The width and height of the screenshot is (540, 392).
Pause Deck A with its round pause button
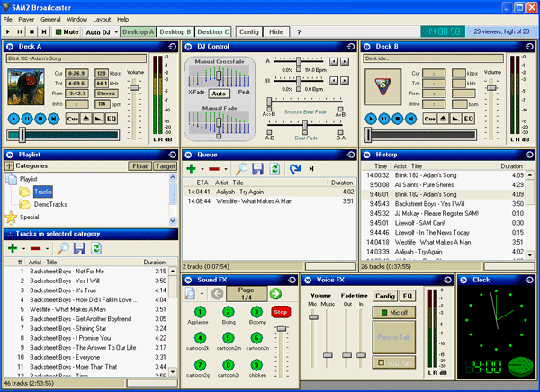click(x=27, y=119)
